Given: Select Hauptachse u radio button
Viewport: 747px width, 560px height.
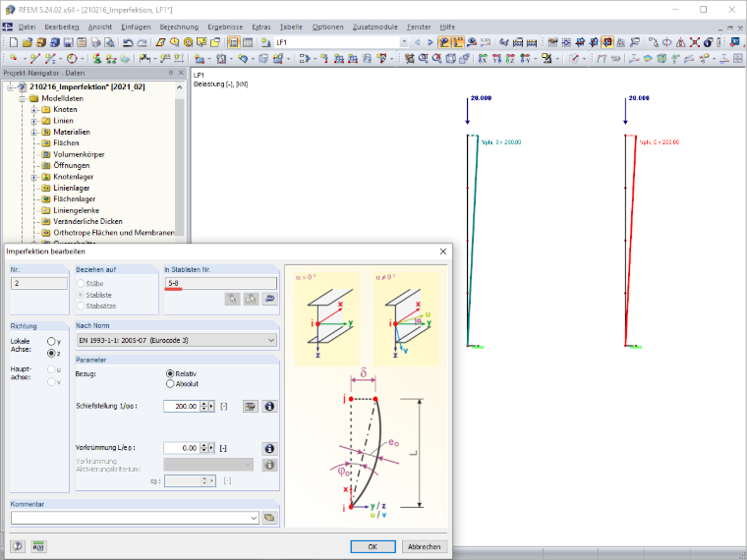Looking at the screenshot, I should (x=51, y=369).
